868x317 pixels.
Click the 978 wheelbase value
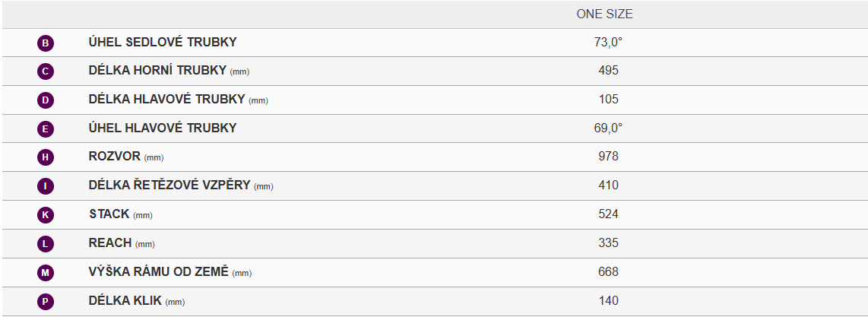point(608,157)
